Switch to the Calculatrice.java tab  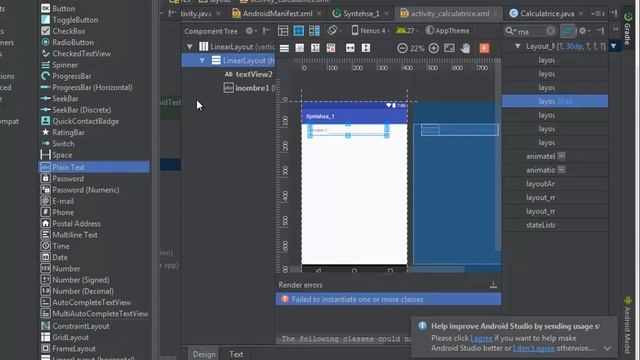(547, 14)
